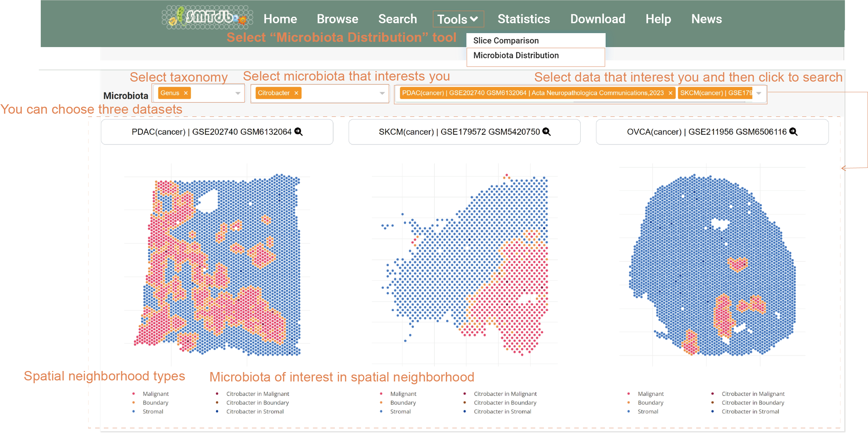Click the OVCA spatial scatter plot
Viewport: 868px width, 439px height.
tap(712, 265)
